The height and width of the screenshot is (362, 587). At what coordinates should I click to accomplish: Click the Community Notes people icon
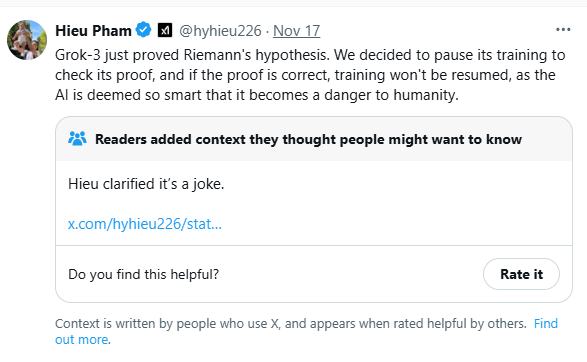click(77, 139)
